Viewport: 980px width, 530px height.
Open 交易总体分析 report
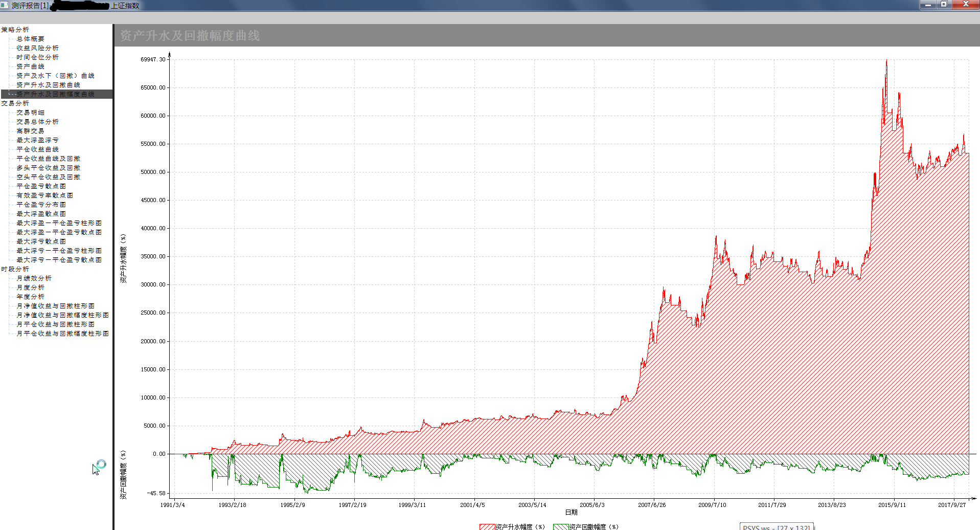click(x=37, y=122)
